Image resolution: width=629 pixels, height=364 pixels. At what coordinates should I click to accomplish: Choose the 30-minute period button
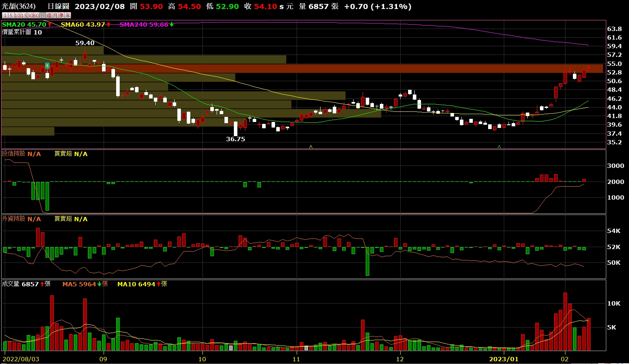[x=30, y=15]
